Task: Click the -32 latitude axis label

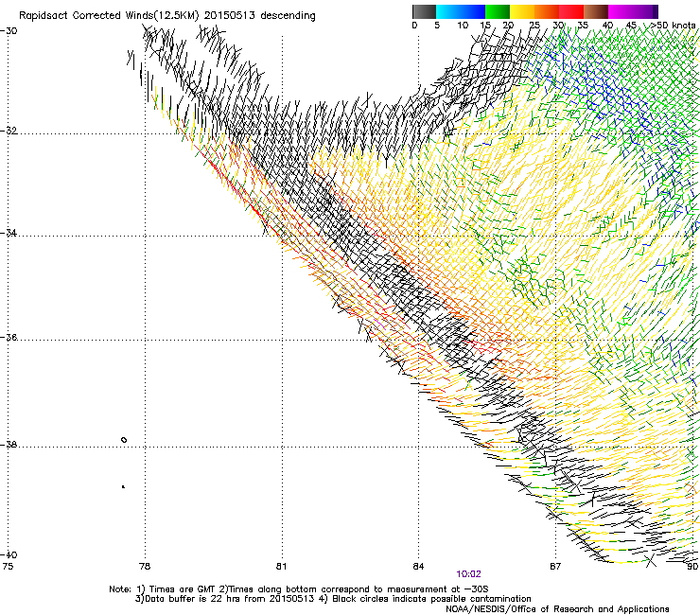Action: click(x=9, y=131)
